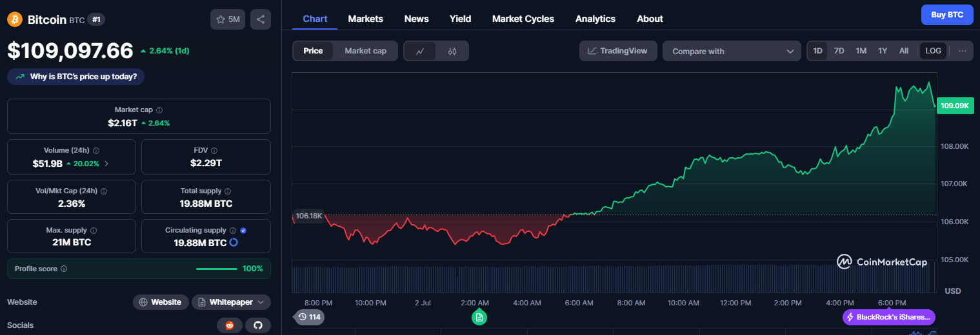Click Why is BTC's price up today
980x335 pixels.
click(x=76, y=77)
